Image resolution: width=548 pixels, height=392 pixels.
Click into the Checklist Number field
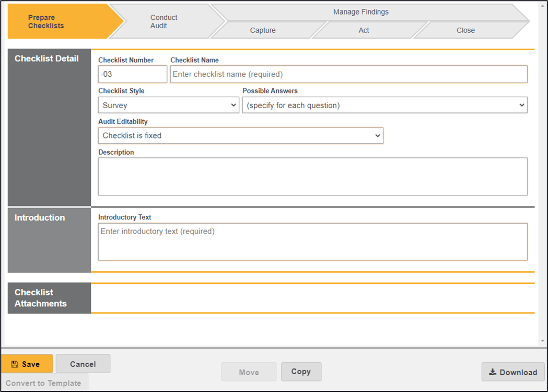click(133, 74)
